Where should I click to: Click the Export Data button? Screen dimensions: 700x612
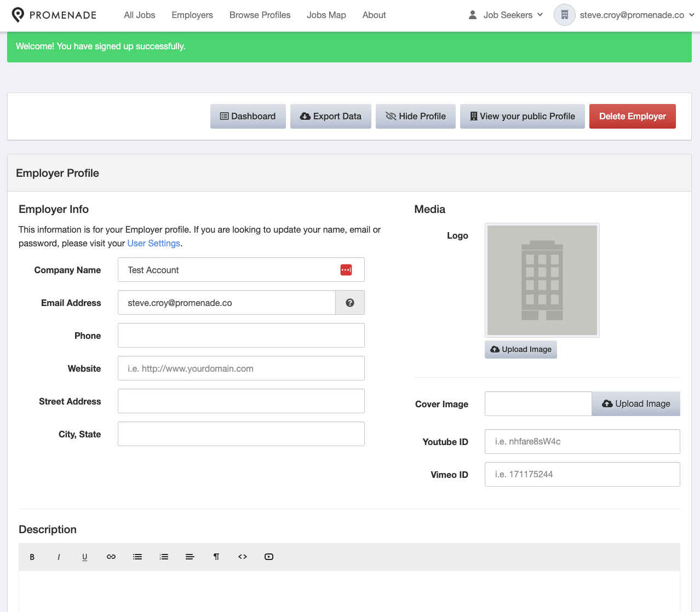331,116
